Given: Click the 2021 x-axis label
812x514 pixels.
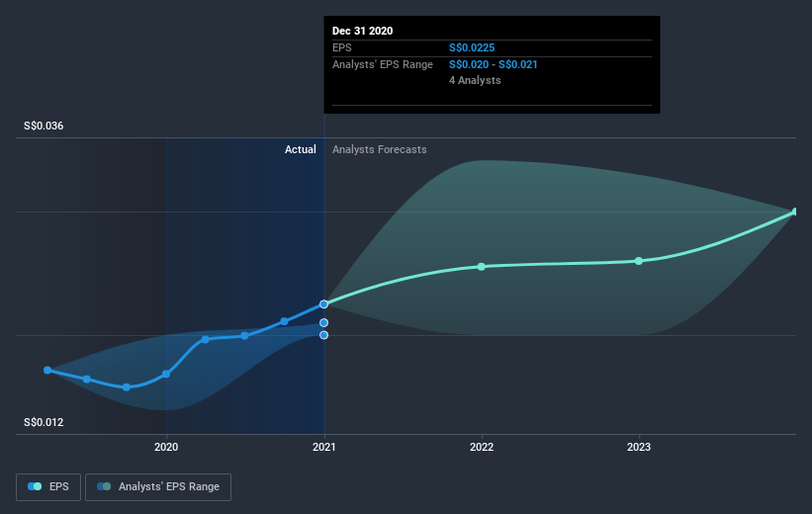Looking at the screenshot, I should pos(324,447).
